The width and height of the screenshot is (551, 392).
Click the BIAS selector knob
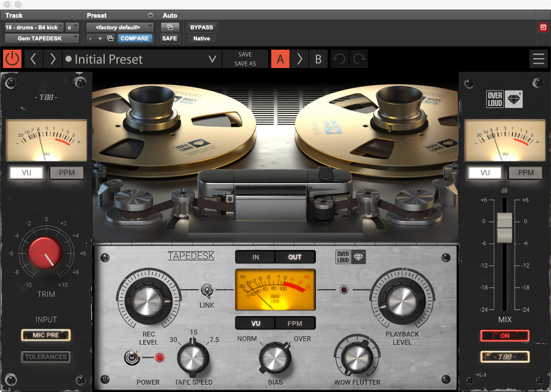click(275, 358)
